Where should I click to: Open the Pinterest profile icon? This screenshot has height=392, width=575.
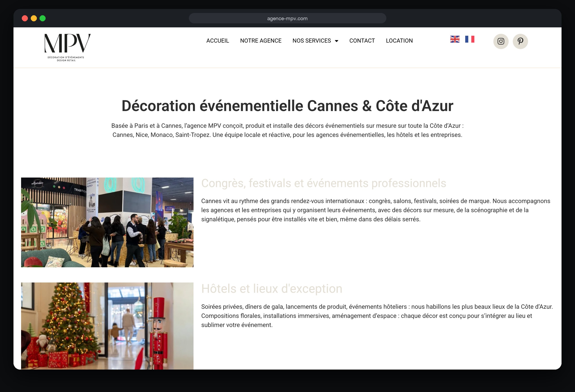point(520,41)
